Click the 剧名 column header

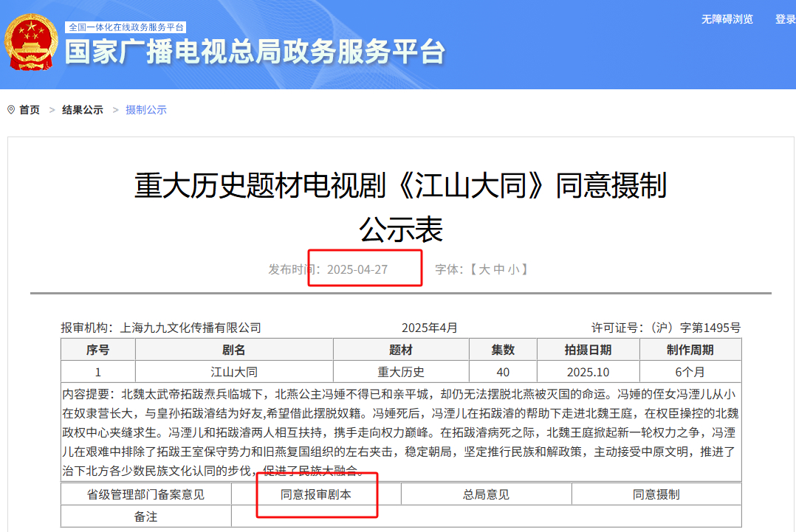click(234, 350)
